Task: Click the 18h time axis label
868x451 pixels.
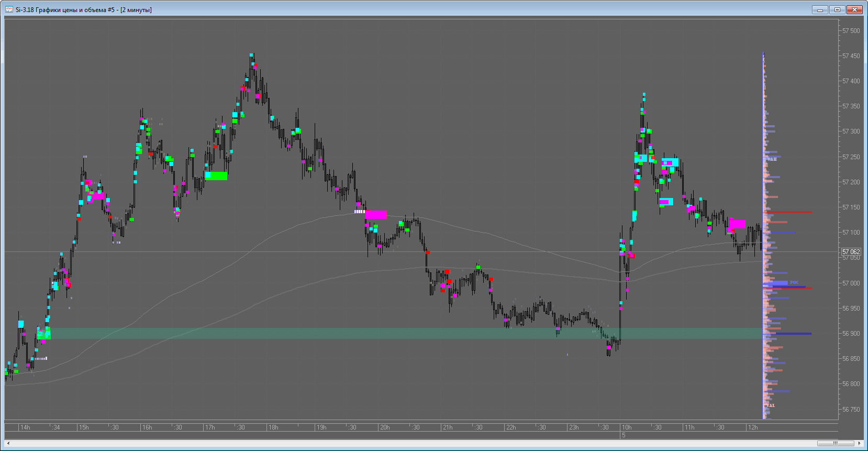Action: click(273, 427)
